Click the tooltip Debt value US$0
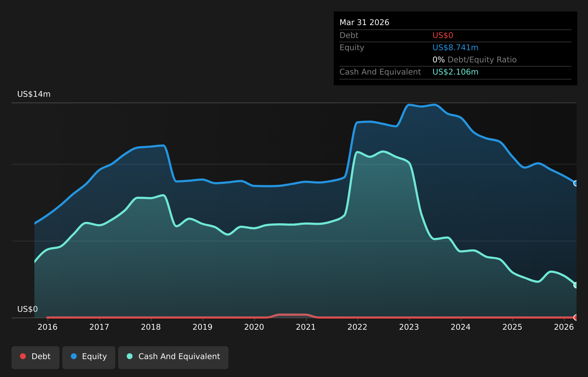Screen dimensions: 588x377 tap(443, 35)
